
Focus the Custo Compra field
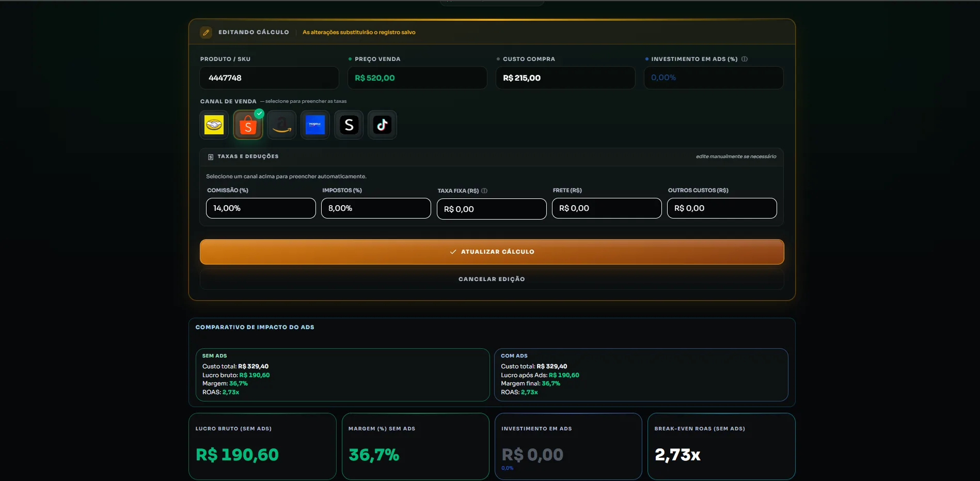(x=565, y=77)
